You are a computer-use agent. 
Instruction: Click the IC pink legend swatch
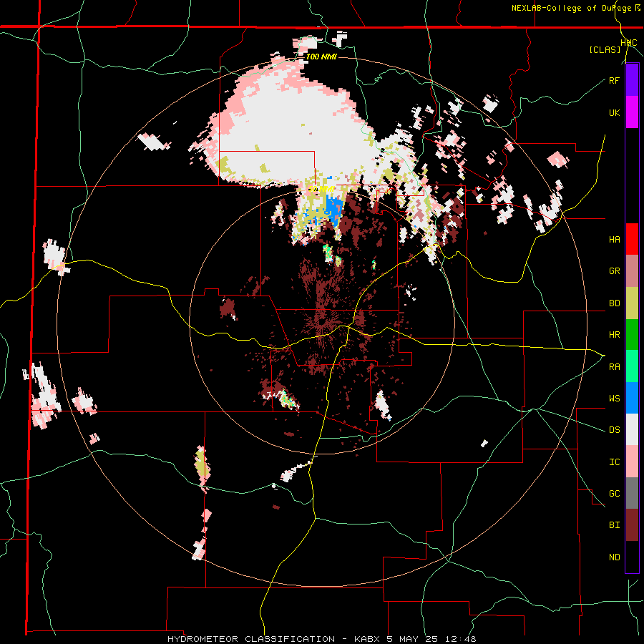[632, 462]
